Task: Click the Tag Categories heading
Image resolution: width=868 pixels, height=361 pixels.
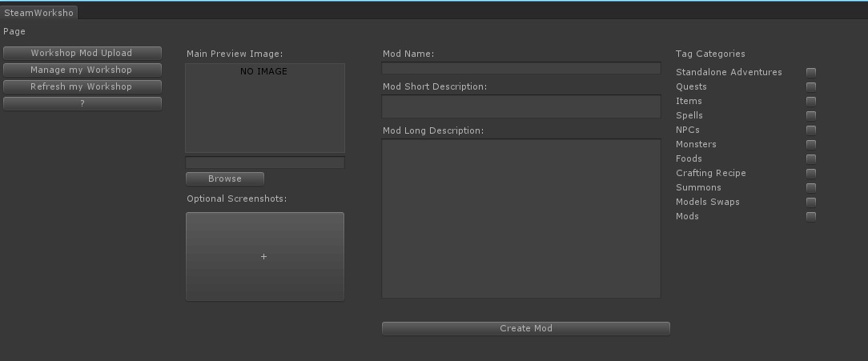Action: point(710,54)
